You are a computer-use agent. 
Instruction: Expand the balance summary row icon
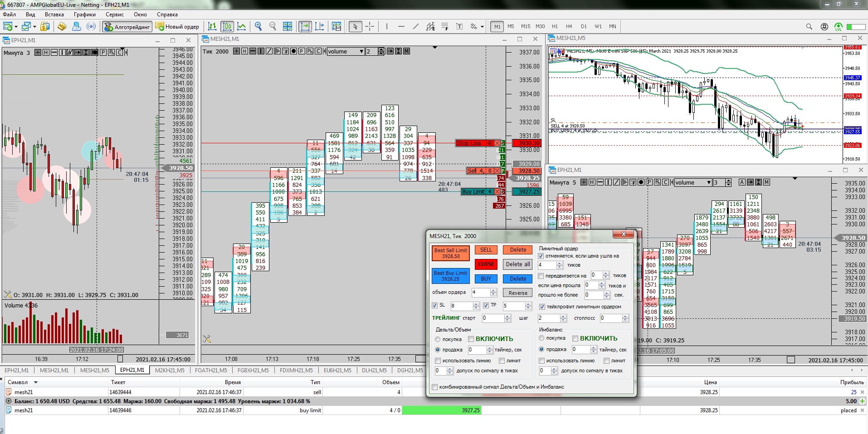coord(8,401)
